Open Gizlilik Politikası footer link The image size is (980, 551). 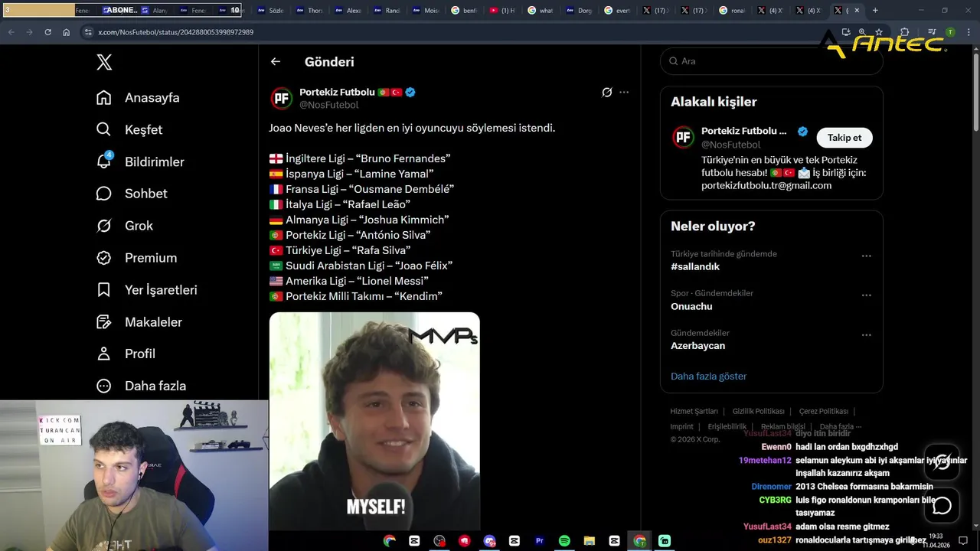click(x=758, y=411)
